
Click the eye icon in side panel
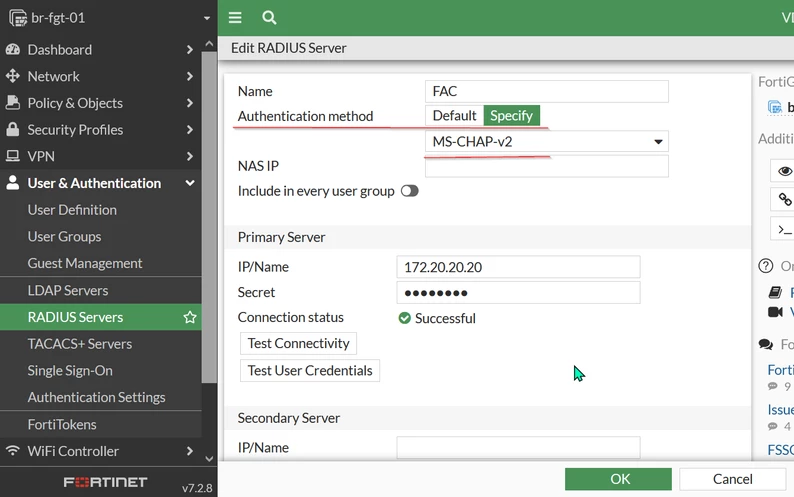[x=785, y=171]
